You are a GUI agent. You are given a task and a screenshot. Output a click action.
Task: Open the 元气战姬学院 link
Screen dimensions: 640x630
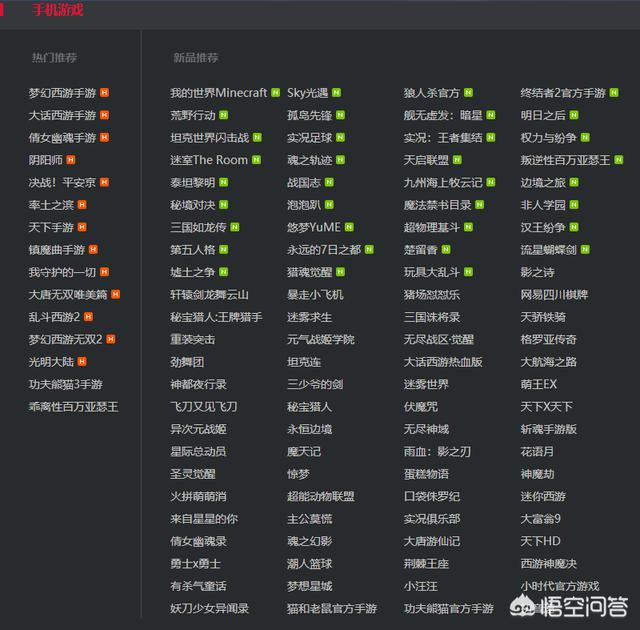[321, 339]
